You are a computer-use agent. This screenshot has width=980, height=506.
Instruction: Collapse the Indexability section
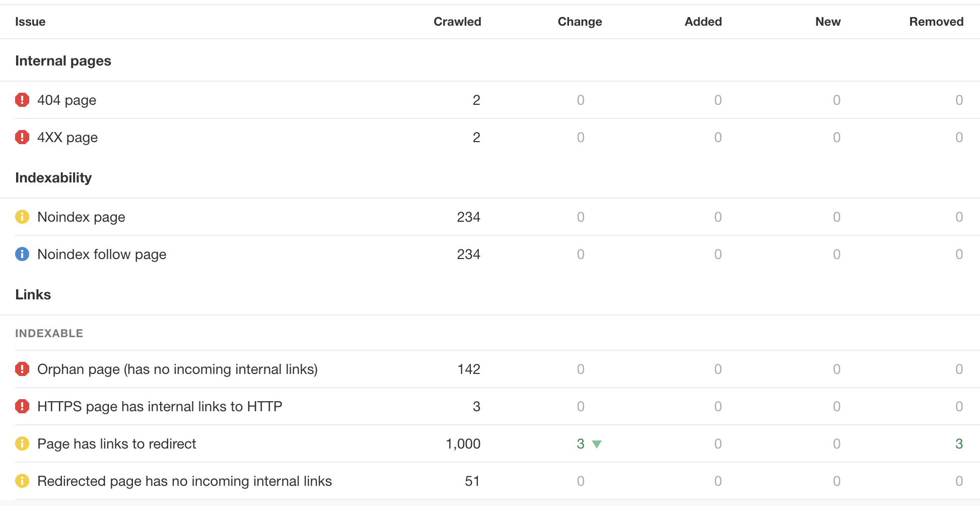(53, 177)
